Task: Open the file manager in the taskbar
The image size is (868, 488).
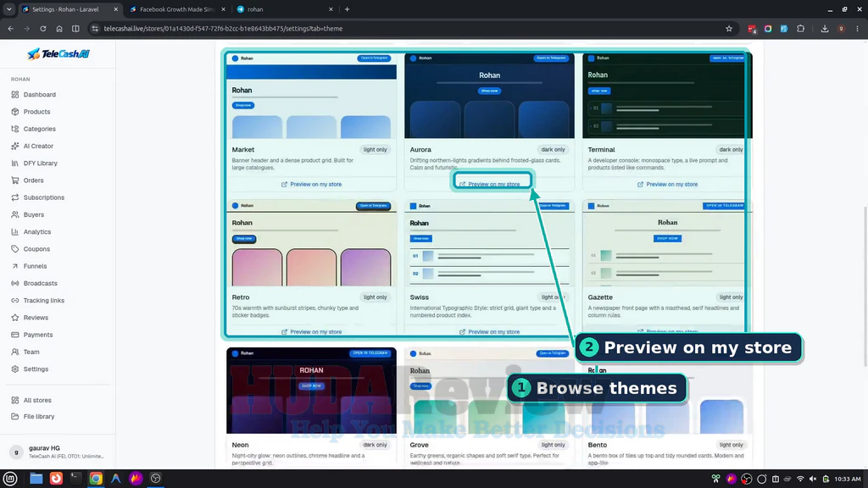Action: click(x=36, y=478)
